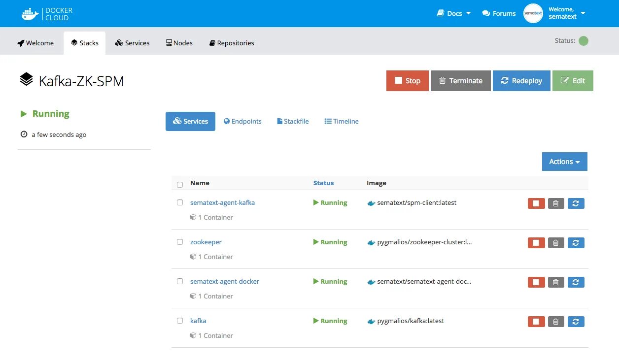The width and height of the screenshot is (619, 364).
Task: Click the pygmalios/kafka:latest image text
Action: [411, 321]
